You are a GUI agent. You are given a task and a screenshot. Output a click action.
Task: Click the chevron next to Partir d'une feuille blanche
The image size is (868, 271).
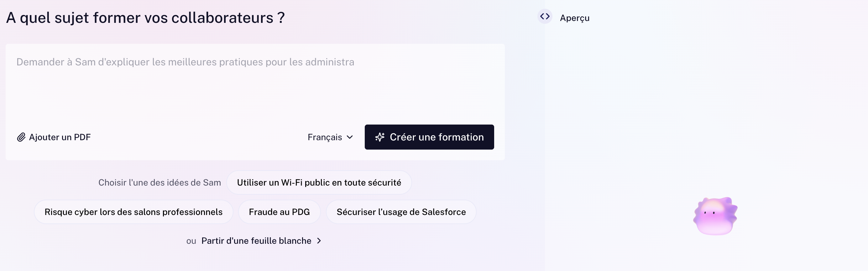(x=319, y=241)
